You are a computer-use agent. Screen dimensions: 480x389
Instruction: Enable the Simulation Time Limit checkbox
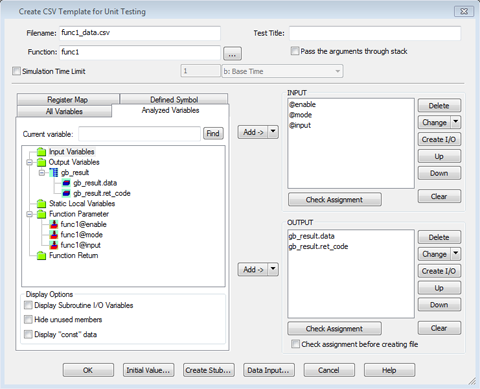tap(16, 71)
